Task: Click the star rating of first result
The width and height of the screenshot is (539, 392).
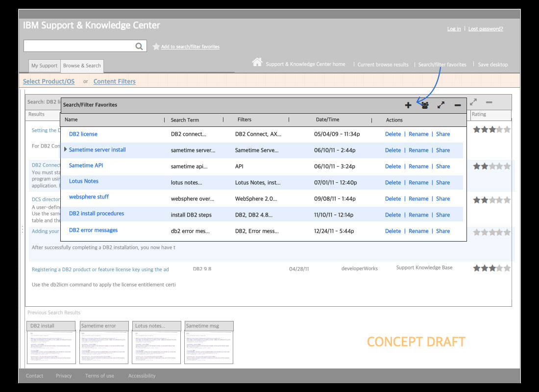Action: coord(491,130)
